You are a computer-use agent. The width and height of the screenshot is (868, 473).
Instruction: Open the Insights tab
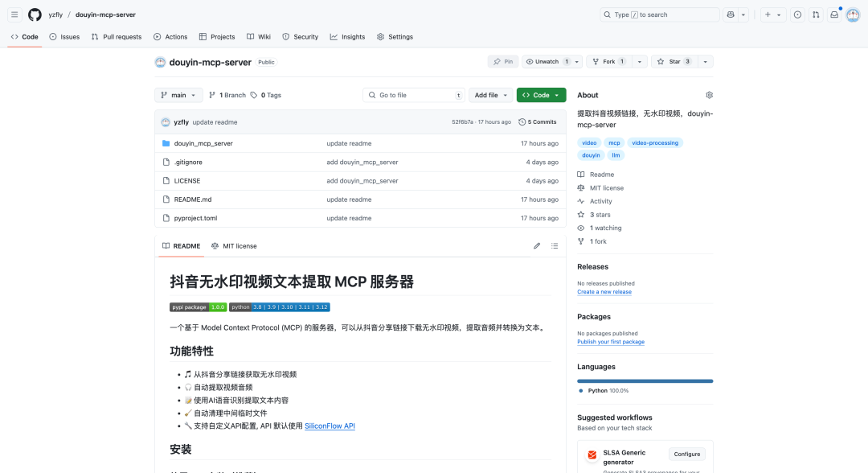tap(348, 36)
